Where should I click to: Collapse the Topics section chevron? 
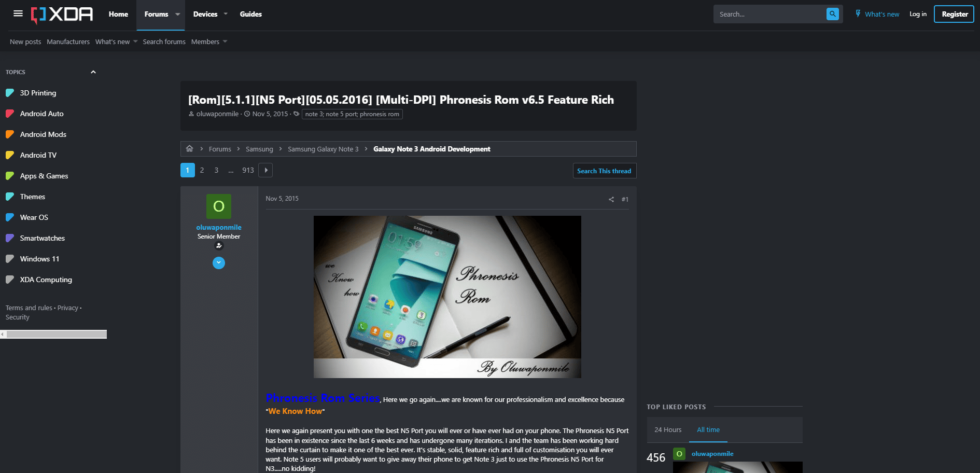coord(93,72)
